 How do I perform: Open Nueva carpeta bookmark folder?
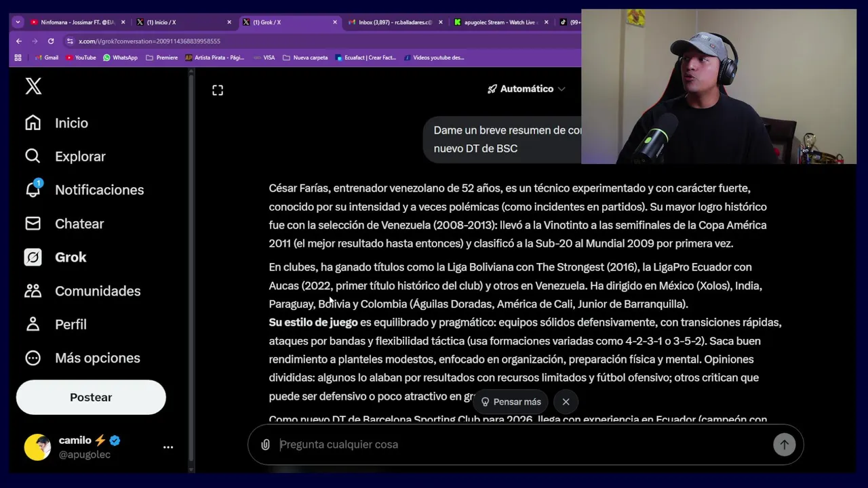tap(305, 58)
